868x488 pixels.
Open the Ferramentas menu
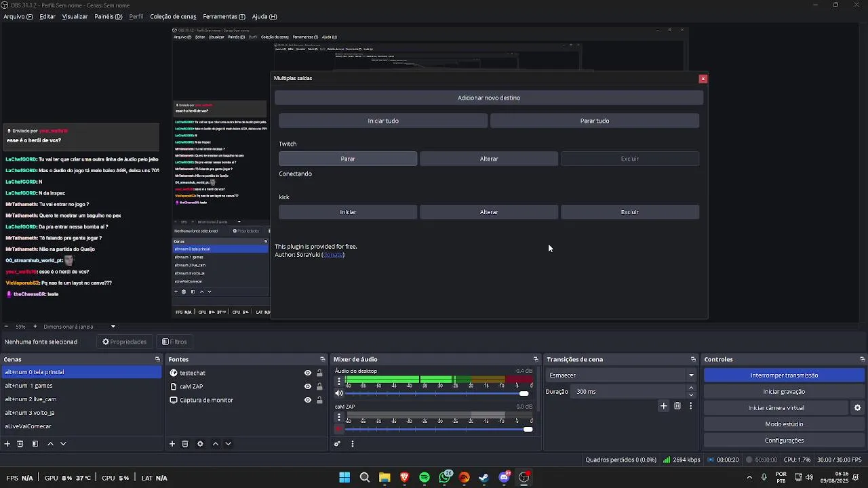[x=224, y=16]
